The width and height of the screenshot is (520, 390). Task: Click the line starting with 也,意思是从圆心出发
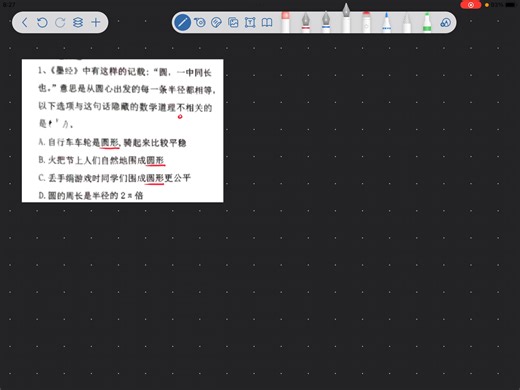[127, 89]
